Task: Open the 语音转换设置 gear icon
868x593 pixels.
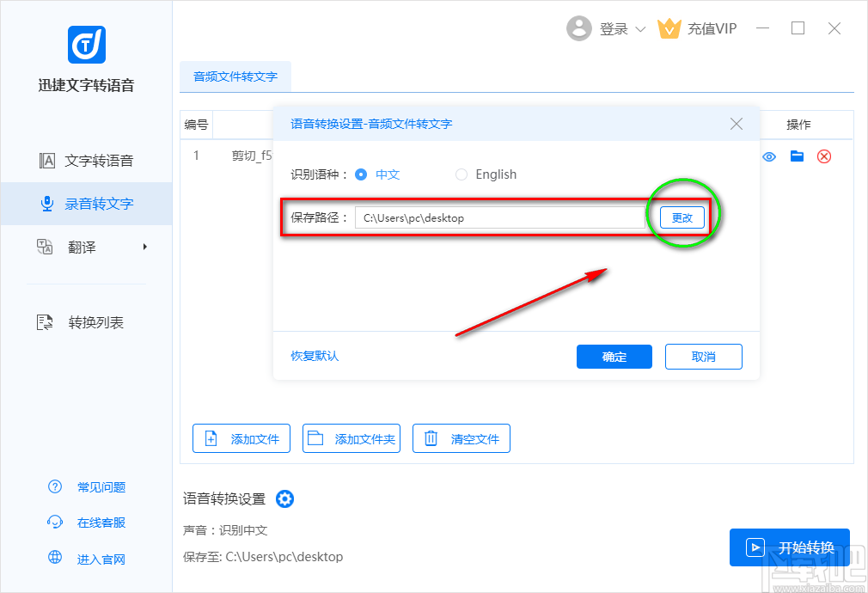Action: click(x=284, y=498)
